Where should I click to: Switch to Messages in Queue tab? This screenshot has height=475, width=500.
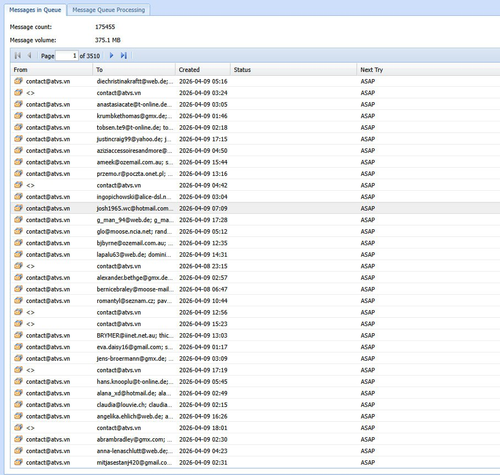pos(35,10)
